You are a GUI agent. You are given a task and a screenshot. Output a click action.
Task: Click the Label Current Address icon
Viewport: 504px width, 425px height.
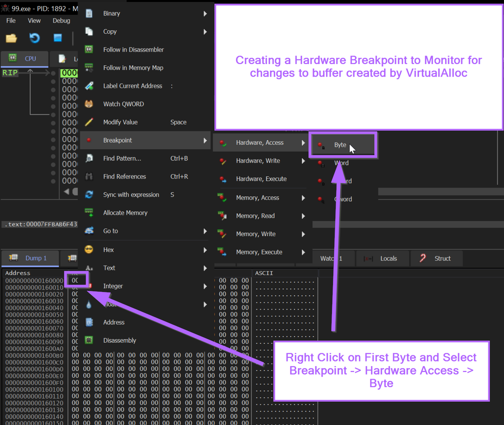click(89, 86)
